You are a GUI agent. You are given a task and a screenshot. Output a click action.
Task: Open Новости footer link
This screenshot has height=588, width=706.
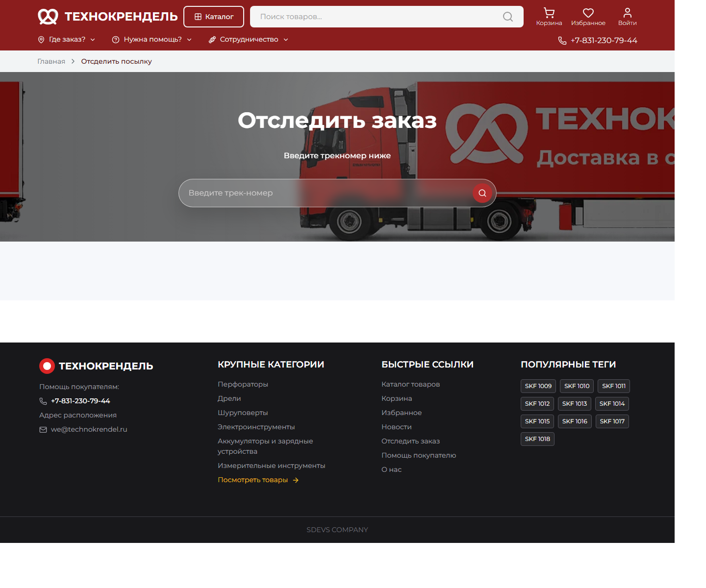tap(397, 427)
